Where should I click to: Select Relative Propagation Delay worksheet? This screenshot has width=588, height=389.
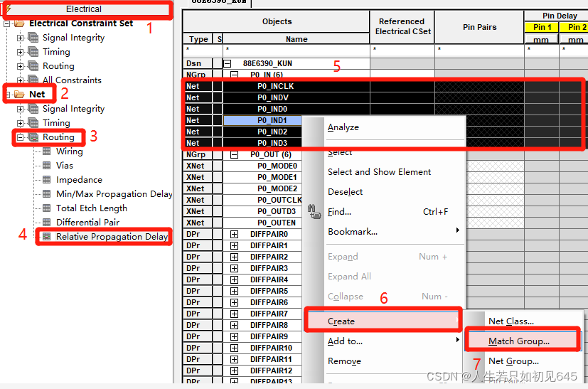112,237
